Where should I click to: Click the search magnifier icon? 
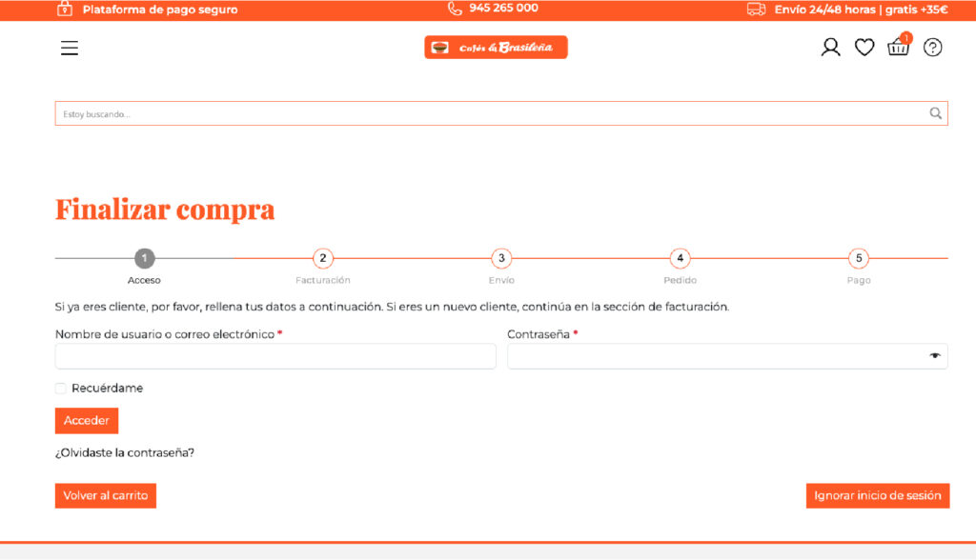click(x=936, y=113)
